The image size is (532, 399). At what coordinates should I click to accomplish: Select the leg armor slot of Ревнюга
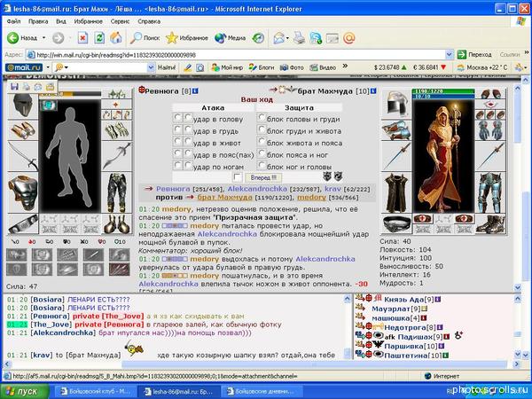click(117, 192)
